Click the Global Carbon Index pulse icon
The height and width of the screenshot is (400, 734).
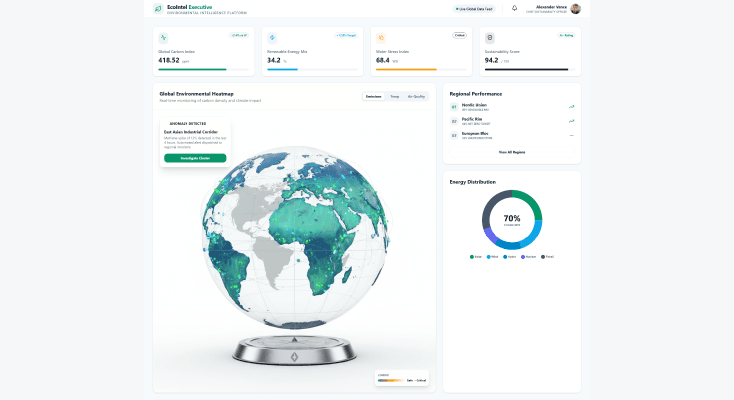point(163,37)
